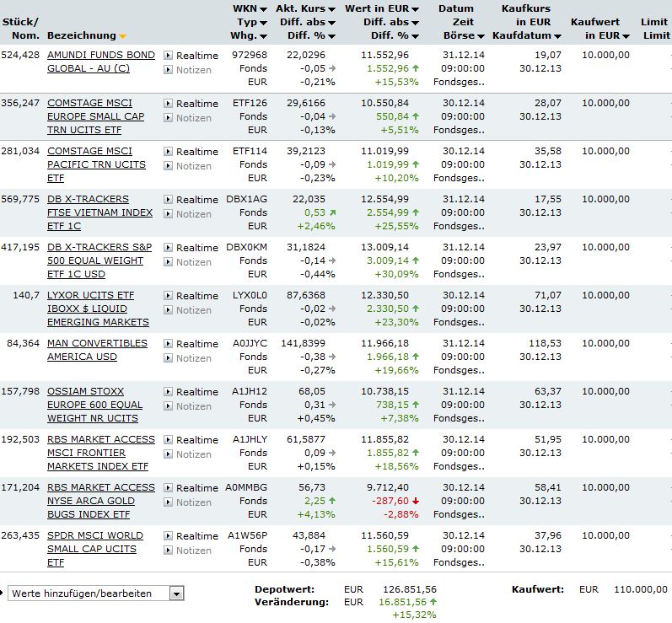Sort by Diff. % under Wert in EUR
This screenshot has height=623, width=672.
[415, 37]
